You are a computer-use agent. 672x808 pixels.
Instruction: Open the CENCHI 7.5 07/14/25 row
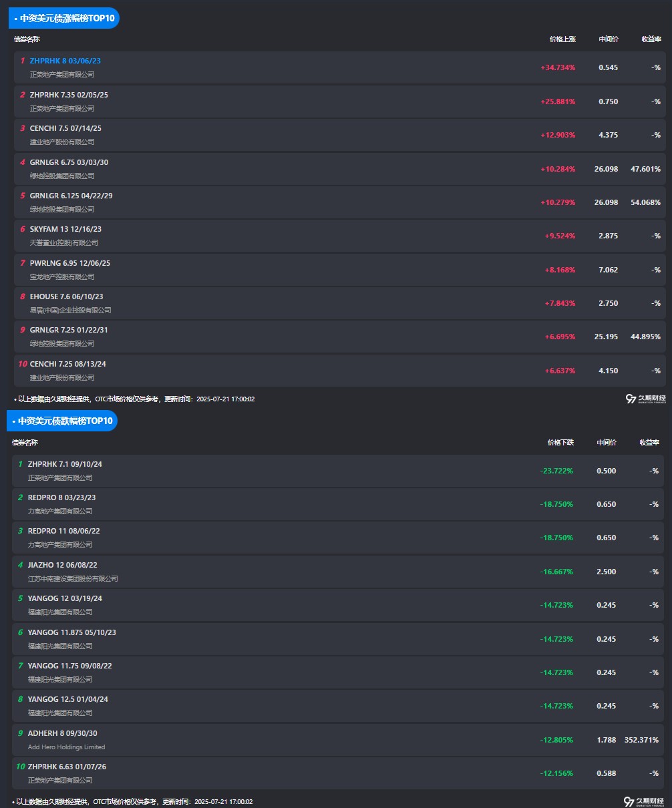click(x=340, y=135)
